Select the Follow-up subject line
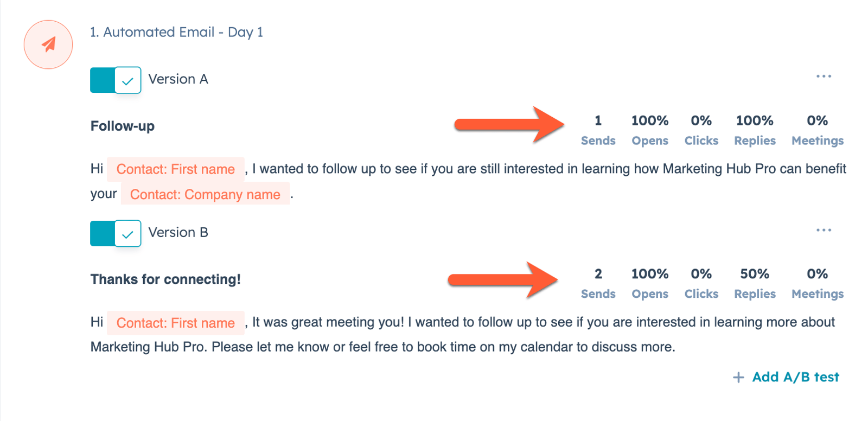This screenshot has height=421, width=868. (123, 126)
